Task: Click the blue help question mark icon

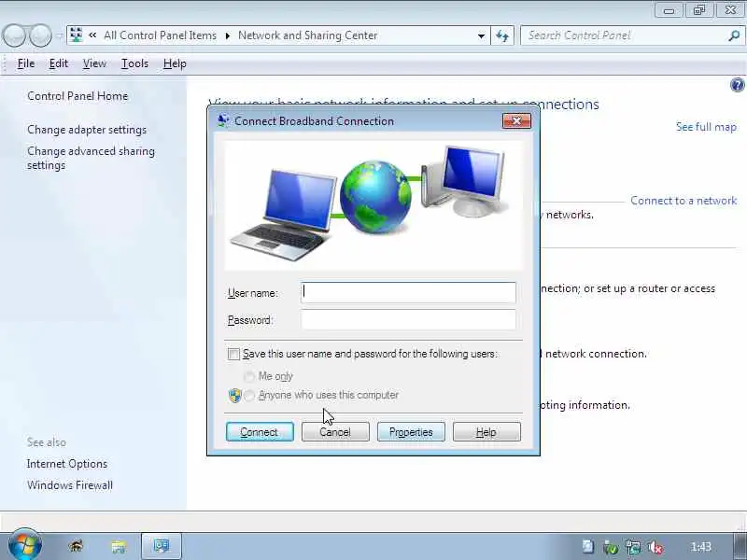Action: [737, 85]
